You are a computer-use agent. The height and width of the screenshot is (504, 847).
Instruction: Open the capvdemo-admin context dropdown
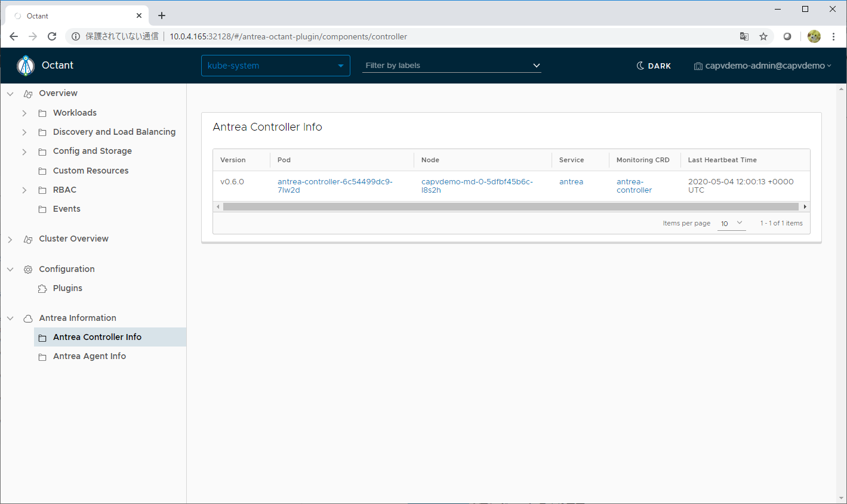pyautogui.click(x=762, y=66)
